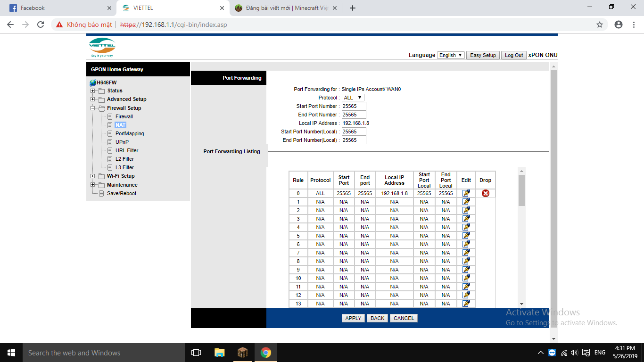Screen dimensions: 644x362
Task: Edit port forwarding rule 12
Action: click(466, 295)
